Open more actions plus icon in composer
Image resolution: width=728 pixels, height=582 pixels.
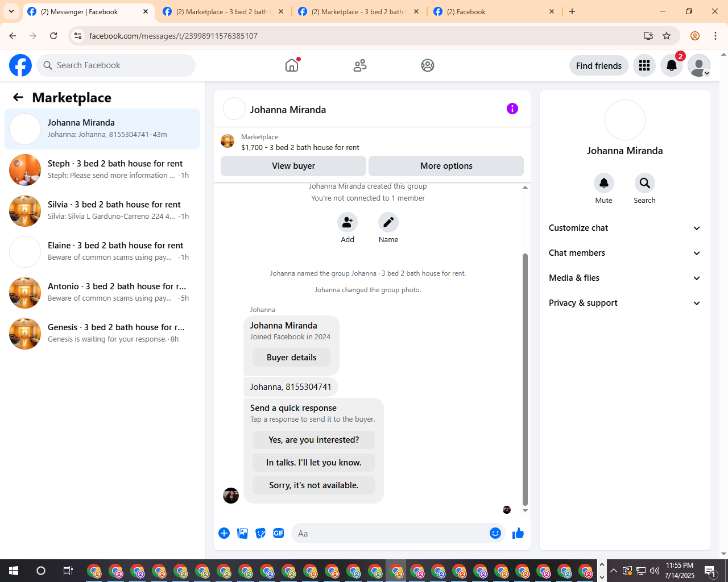click(224, 533)
